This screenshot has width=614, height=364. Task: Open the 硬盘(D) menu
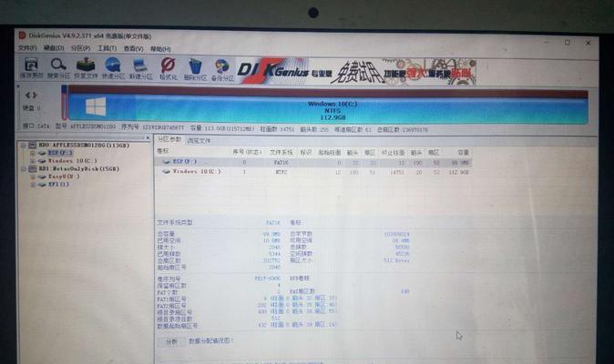[x=54, y=48]
